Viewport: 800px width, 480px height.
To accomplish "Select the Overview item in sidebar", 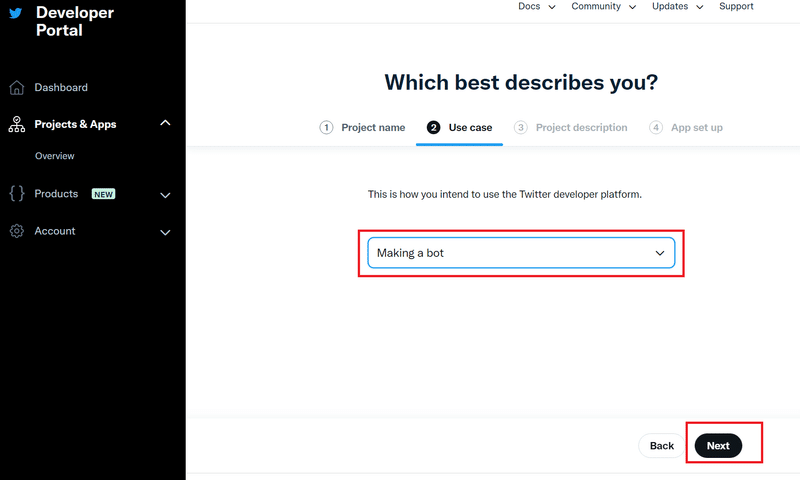I will click(55, 156).
